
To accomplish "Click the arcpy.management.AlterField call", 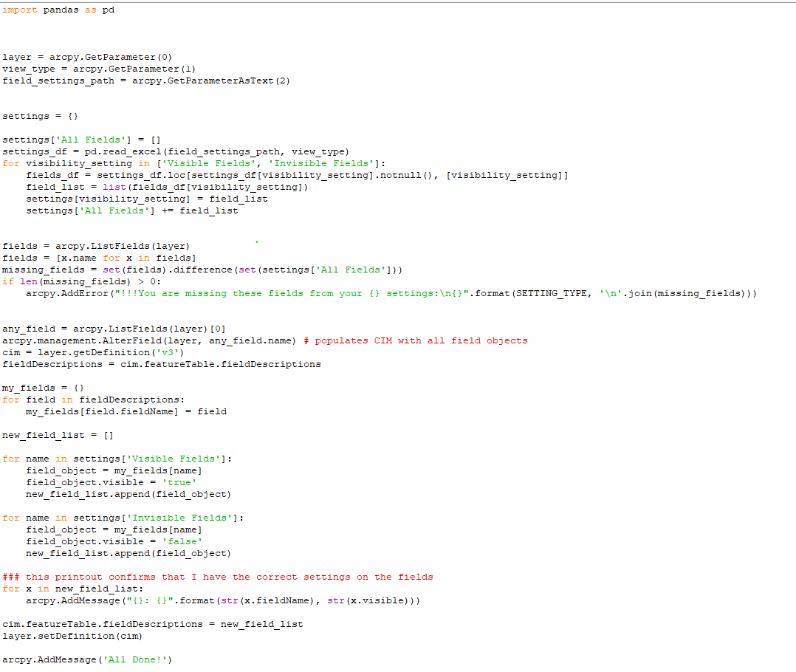I will pos(149,340).
